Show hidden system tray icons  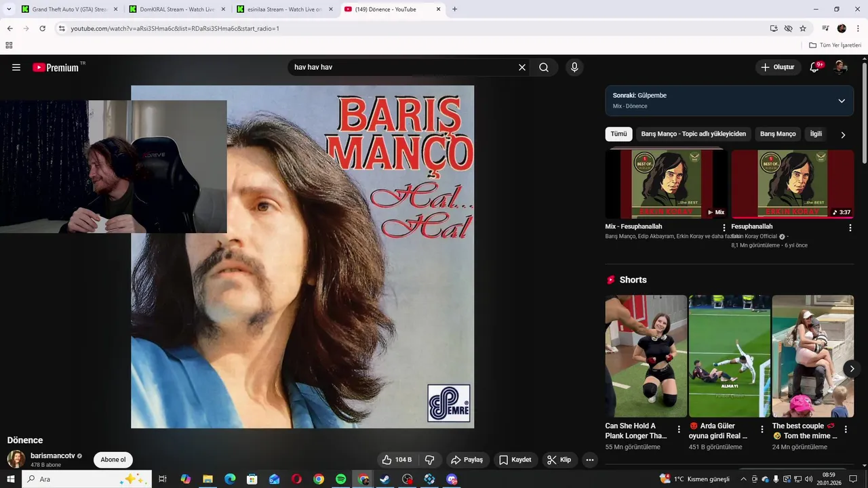pos(743,479)
